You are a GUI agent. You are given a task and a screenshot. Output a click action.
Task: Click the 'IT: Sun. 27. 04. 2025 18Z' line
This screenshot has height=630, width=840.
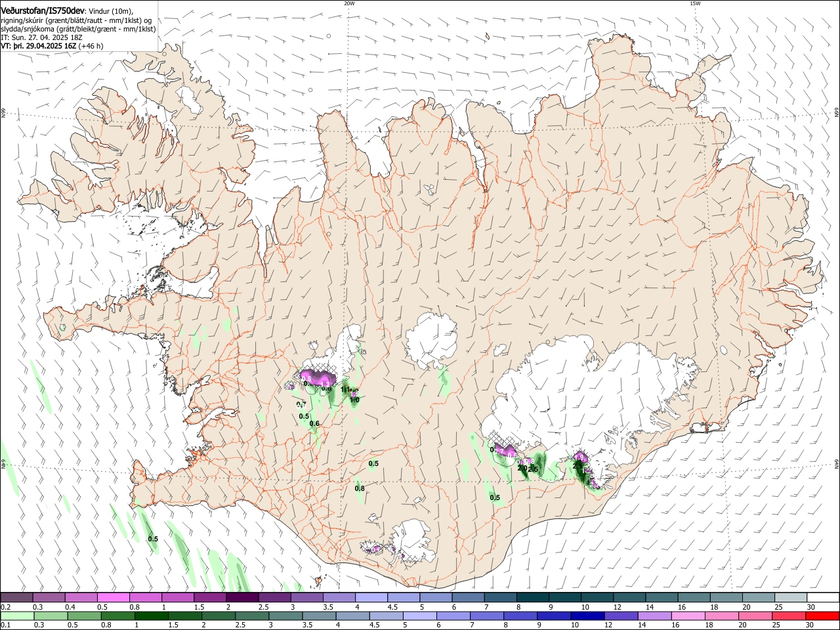41,37
